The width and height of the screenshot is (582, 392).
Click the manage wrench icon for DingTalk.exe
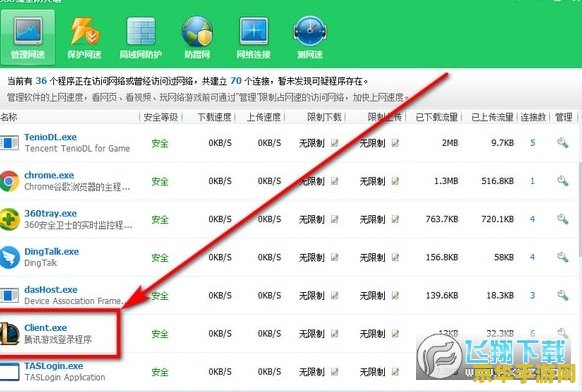click(563, 257)
